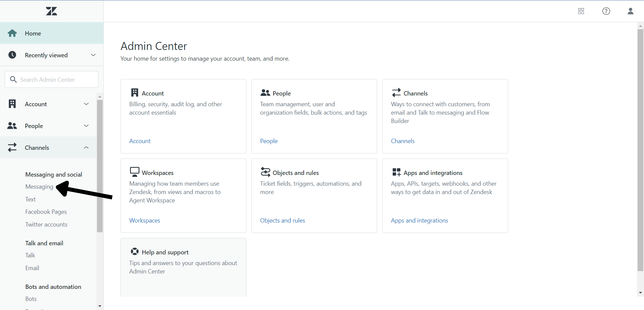Expand the Recently viewed chevron
The height and width of the screenshot is (310, 644).
pos(93,55)
